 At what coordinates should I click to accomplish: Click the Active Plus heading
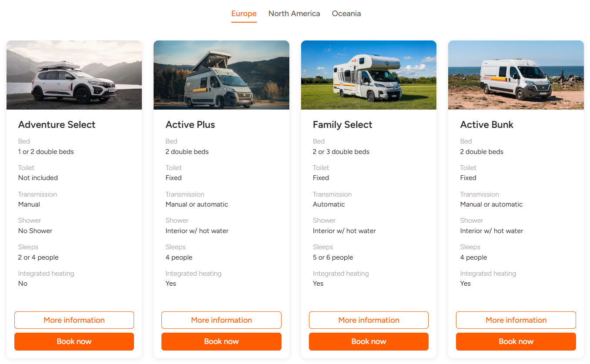pos(190,125)
